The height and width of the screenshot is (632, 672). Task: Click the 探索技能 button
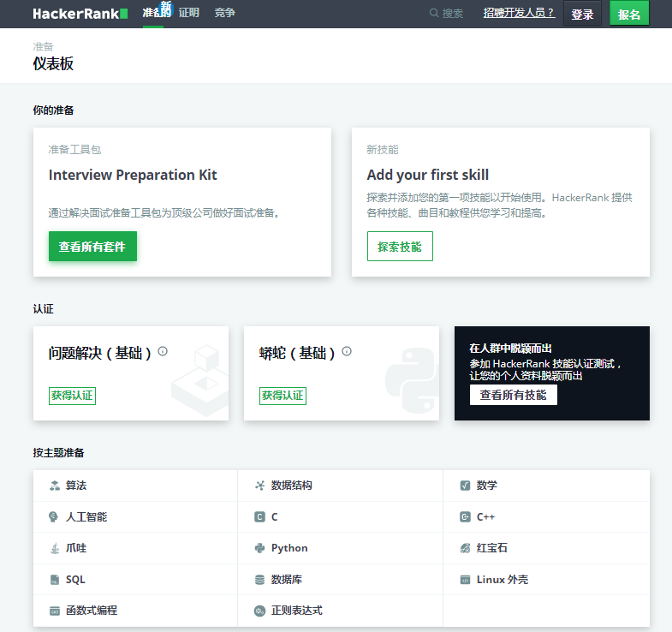tap(400, 247)
